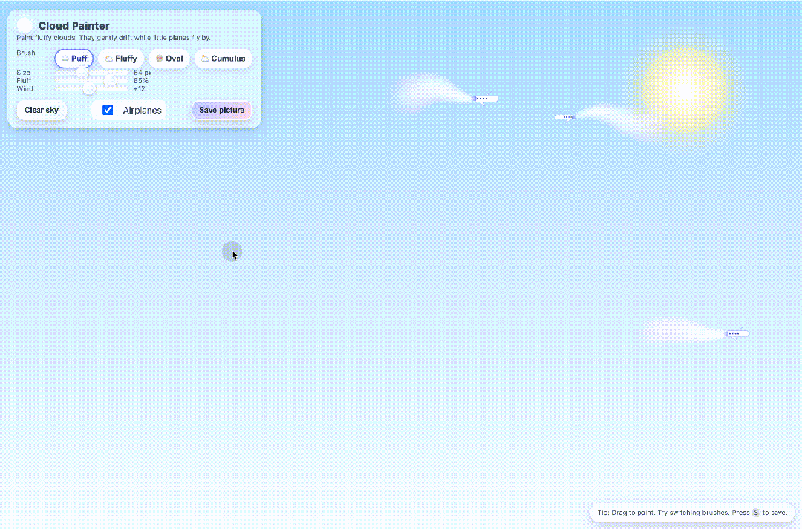This screenshot has height=529, width=802.
Task: Click the Cloud Painter logo circle
Action: point(24,26)
